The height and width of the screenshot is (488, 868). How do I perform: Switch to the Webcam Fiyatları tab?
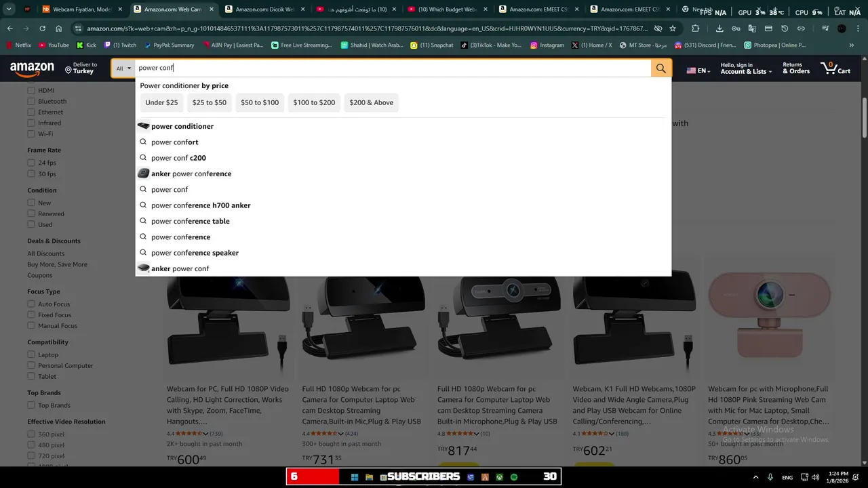[82, 9]
